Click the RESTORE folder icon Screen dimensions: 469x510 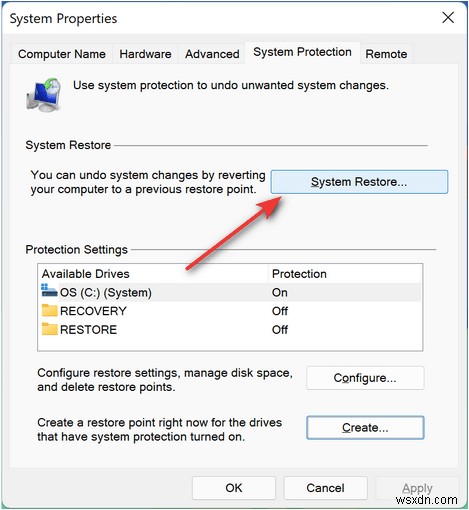(50, 329)
